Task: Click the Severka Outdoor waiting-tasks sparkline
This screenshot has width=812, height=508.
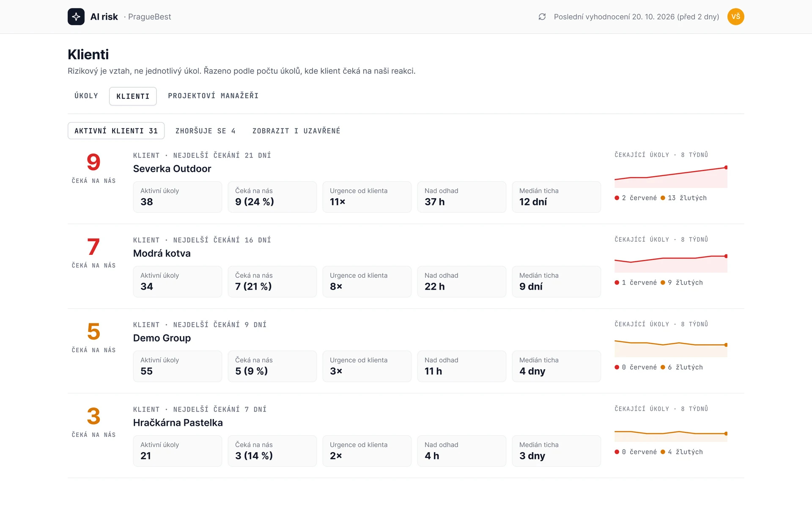Action: 671,177
